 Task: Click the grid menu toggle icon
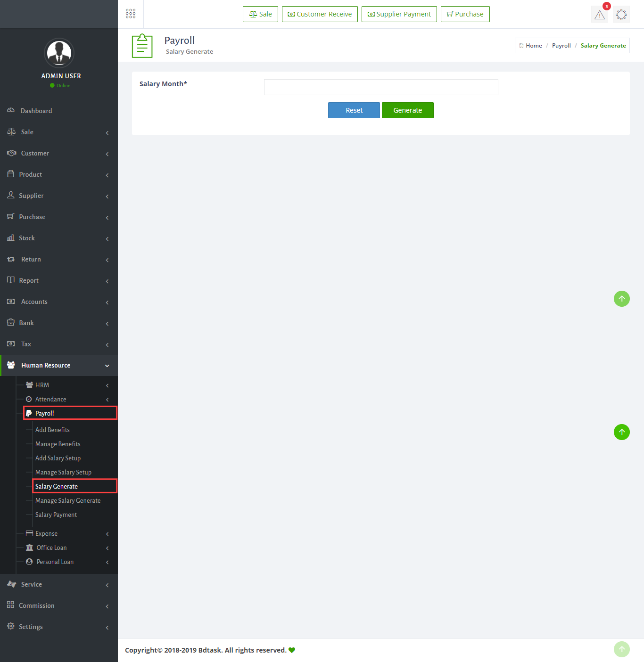coord(131,14)
